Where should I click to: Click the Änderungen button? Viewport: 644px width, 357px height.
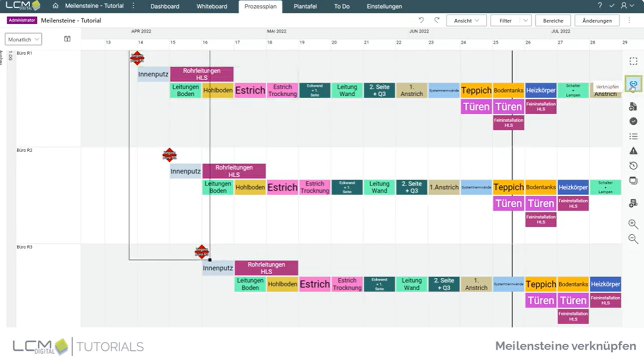pyautogui.click(x=597, y=21)
